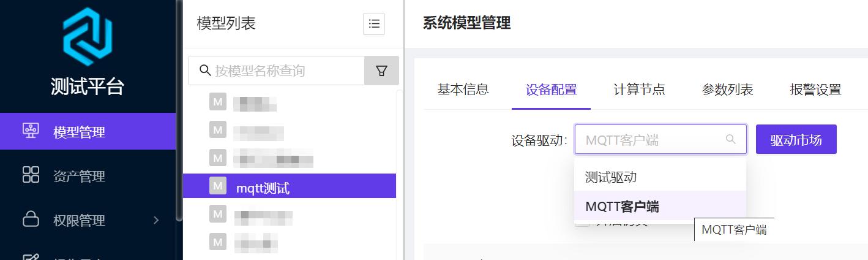Image resolution: width=868 pixels, height=260 pixels.
Task: Click the search magnifier in the model search box
Action: (x=206, y=71)
